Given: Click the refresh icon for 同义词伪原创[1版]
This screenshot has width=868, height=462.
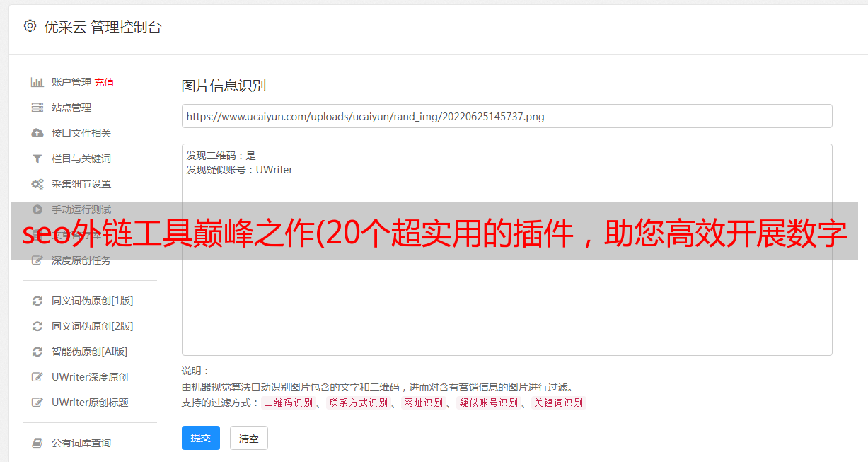Looking at the screenshot, I should [x=37, y=301].
